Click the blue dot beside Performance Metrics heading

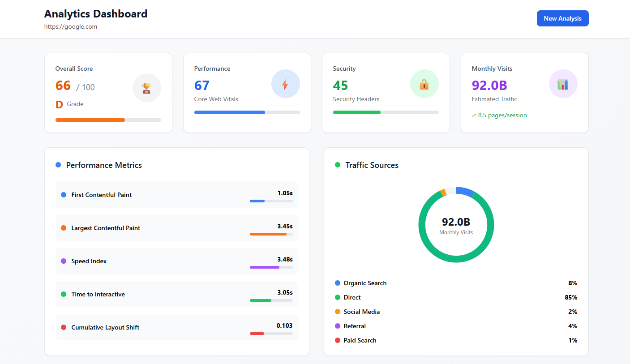pyautogui.click(x=58, y=165)
